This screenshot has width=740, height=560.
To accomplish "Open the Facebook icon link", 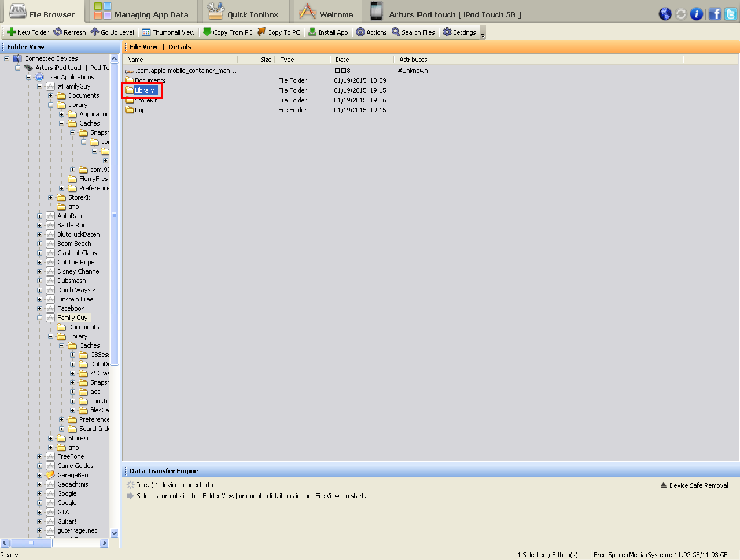I will [715, 14].
